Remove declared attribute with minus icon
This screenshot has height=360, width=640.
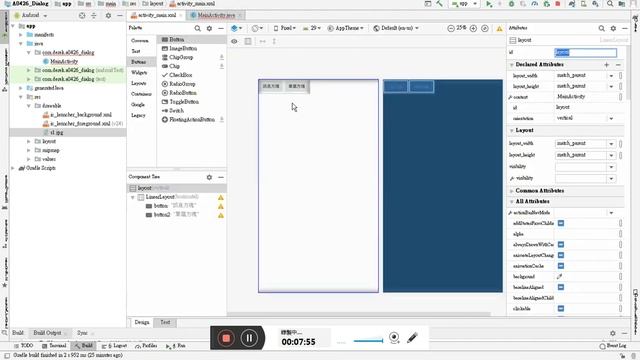coord(618,65)
